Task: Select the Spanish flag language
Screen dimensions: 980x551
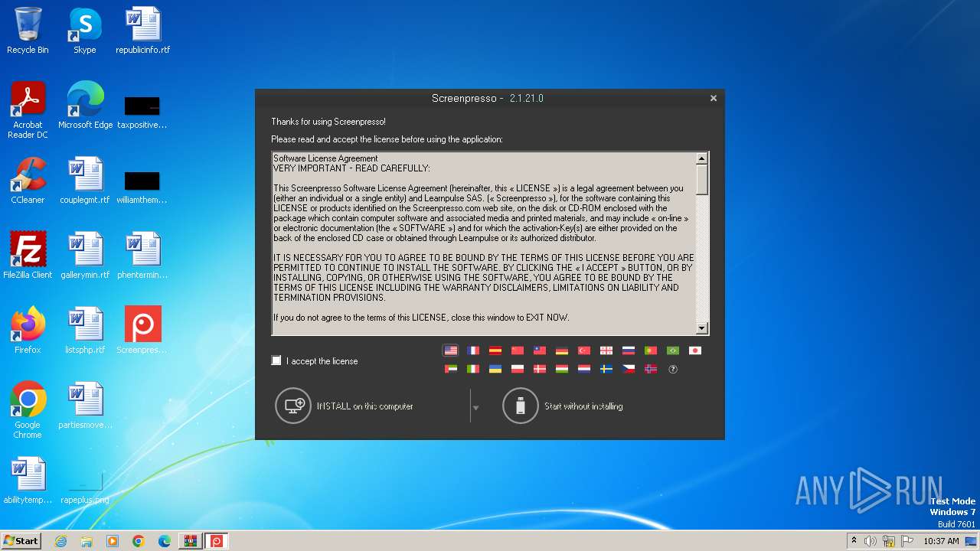Action: [495, 350]
